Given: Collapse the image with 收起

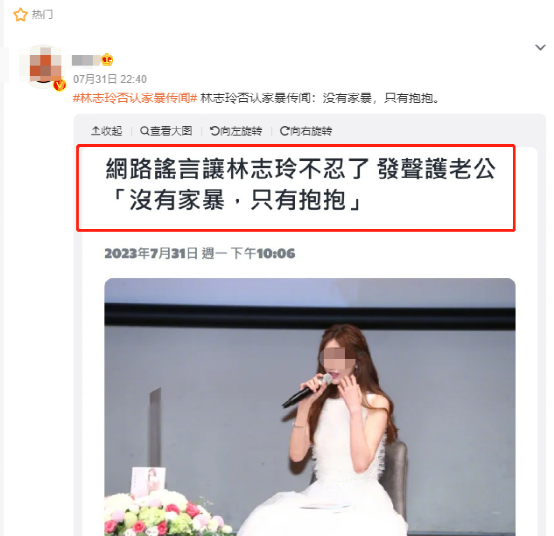Looking at the screenshot, I should point(107,131).
